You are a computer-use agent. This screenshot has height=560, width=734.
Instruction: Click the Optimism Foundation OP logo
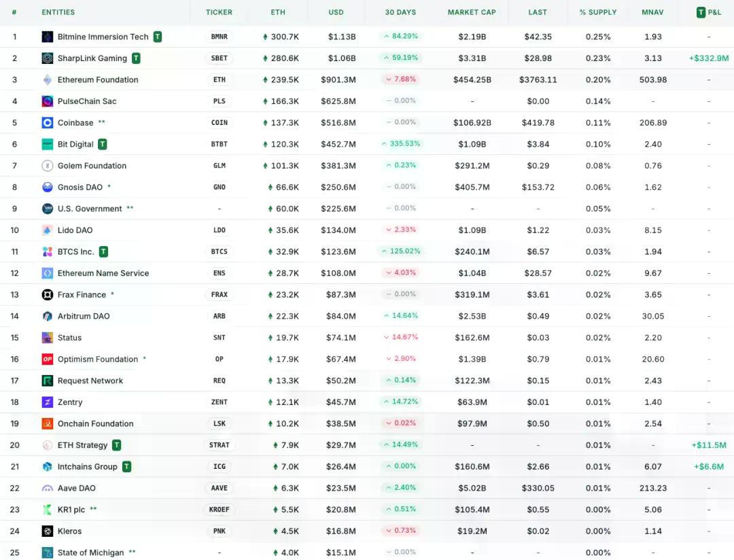pyautogui.click(x=48, y=359)
